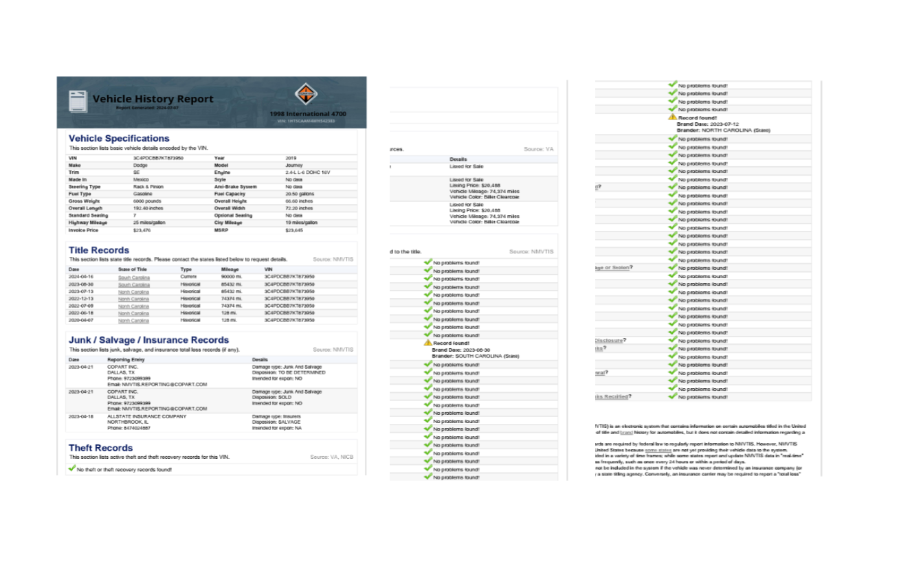Click the VIN value in Vehicle Specifications

[x=158, y=158]
